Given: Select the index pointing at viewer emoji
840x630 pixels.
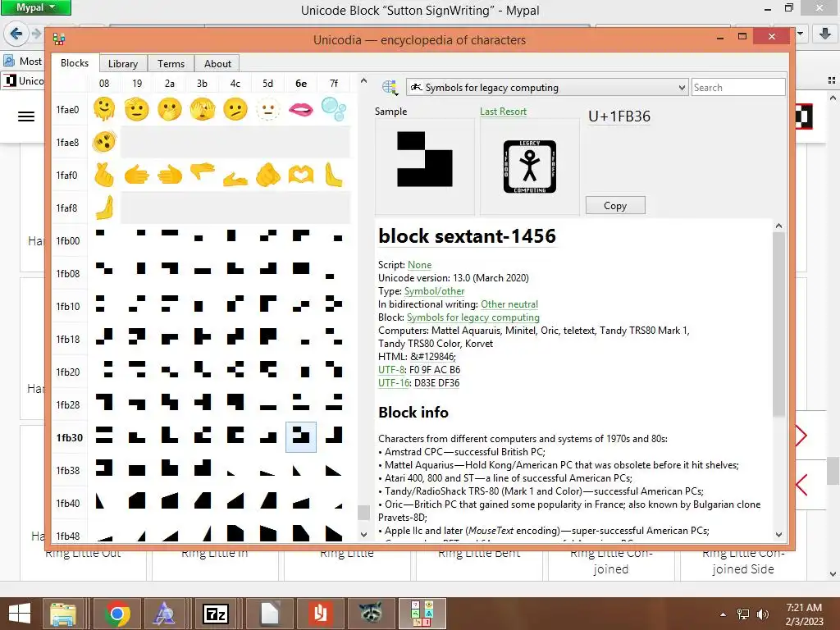Looking at the screenshot, I should pyautogui.click(x=268, y=176).
